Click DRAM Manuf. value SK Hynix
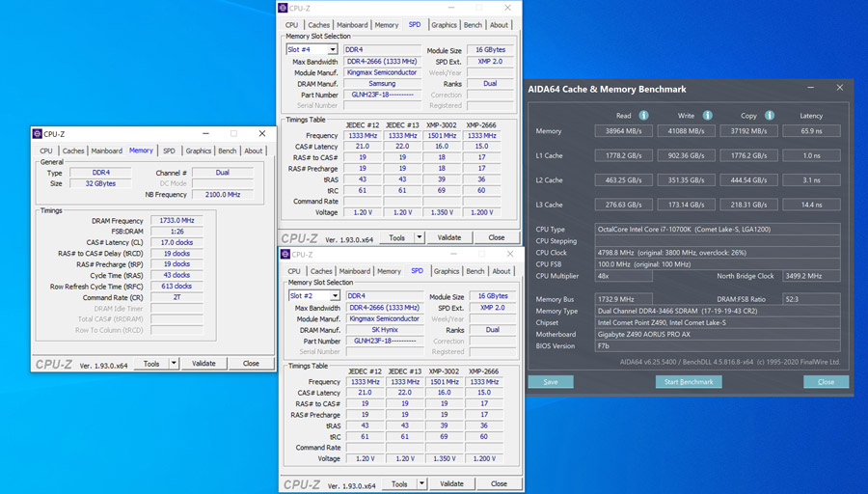868x494 pixels. 384,330
